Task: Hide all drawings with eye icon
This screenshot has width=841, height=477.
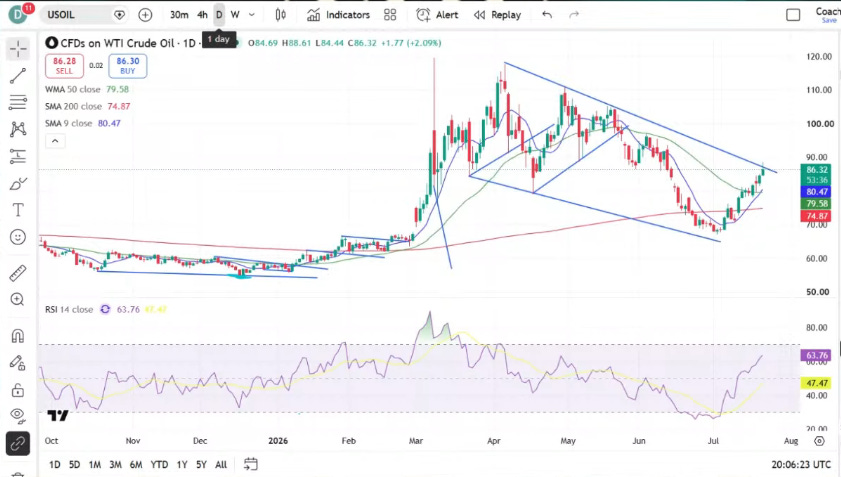Action: click(x=18, y=415)
